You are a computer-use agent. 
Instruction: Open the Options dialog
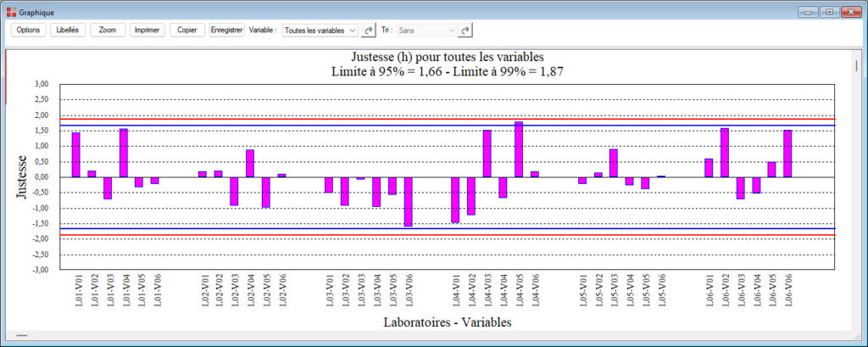[x=28, y=30]
